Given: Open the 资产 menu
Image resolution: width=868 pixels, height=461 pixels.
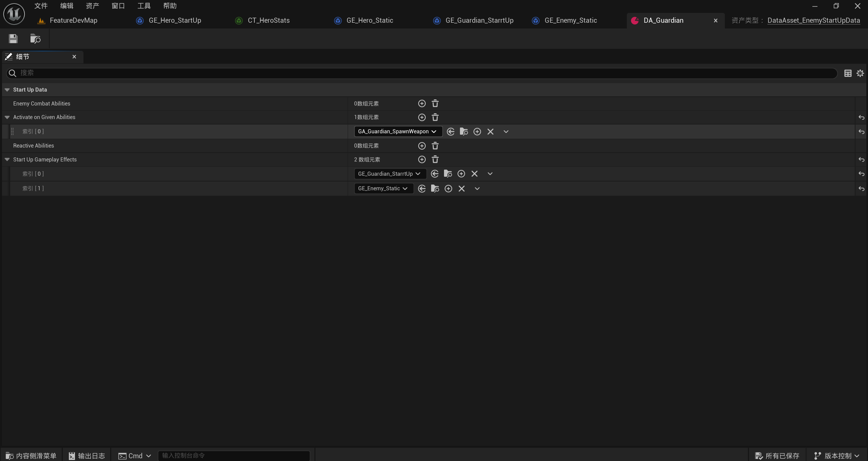Looking at the screenshot, I should (92, 6).
